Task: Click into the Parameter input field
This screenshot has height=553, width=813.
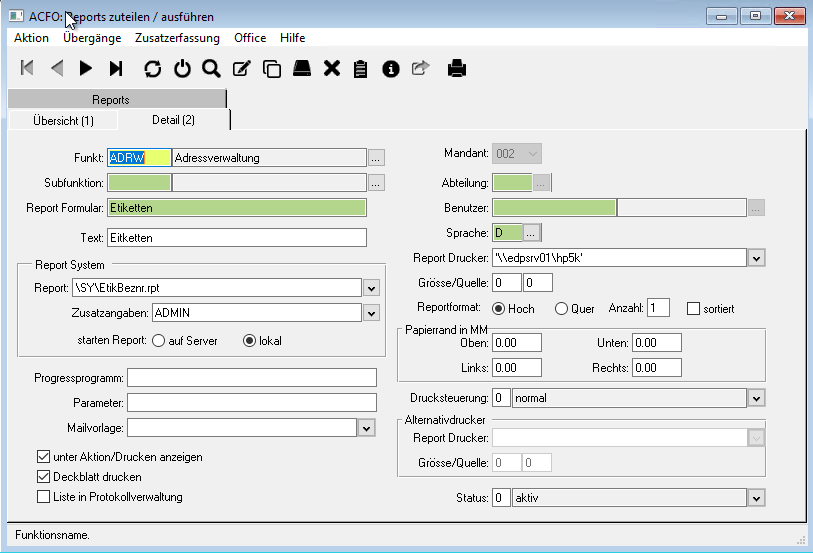Action: coord(251,403)
